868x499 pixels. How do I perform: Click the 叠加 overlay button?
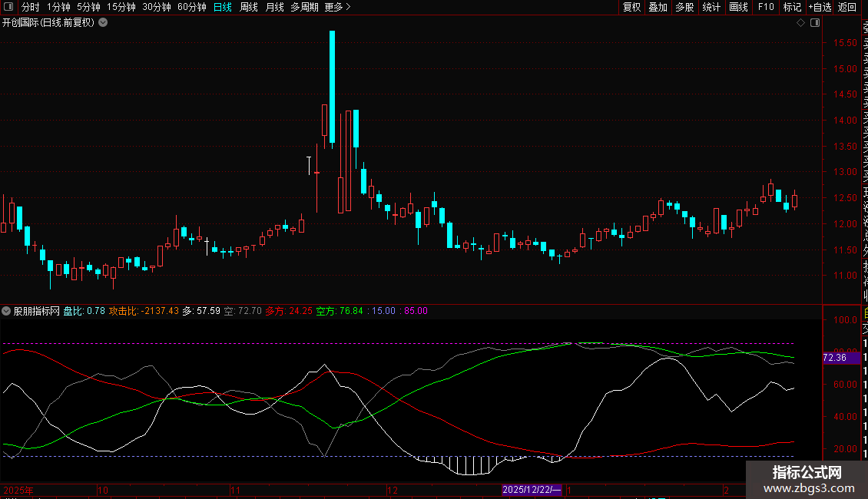658,7
